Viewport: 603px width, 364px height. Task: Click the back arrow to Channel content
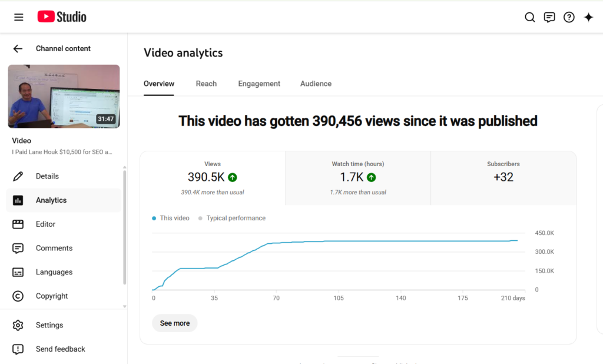[x=18, y=48]
